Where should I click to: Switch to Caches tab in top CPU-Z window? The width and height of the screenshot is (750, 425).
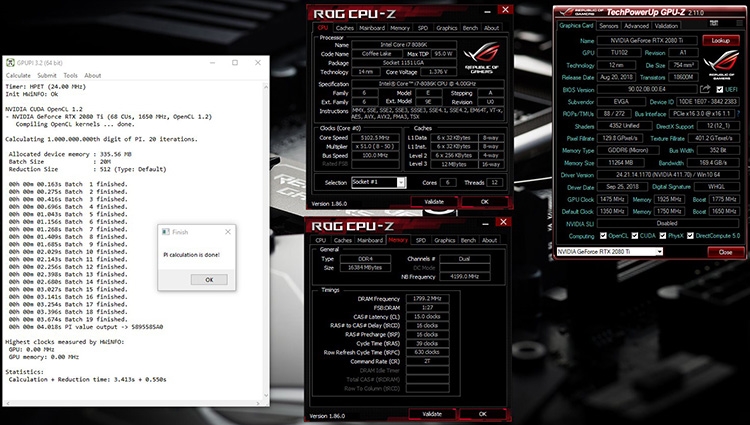click(344, 28)
